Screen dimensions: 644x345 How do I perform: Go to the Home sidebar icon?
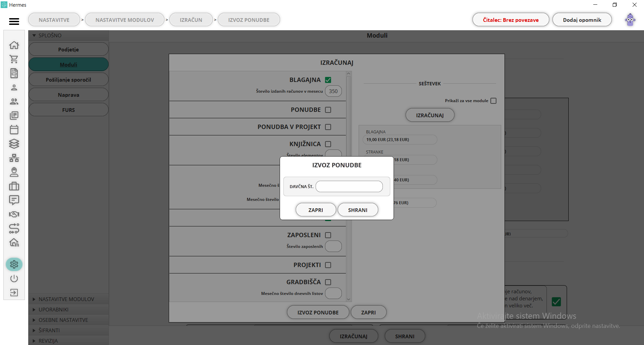tap(14, 45)
